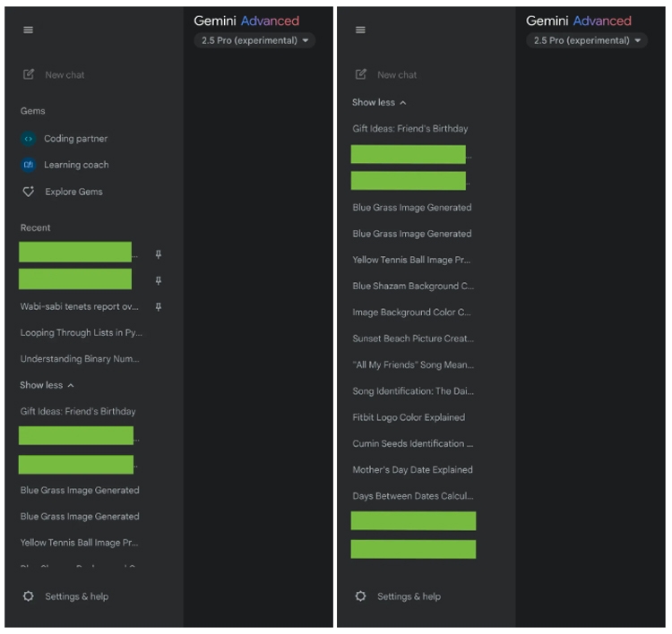The width and height of the screenshot is (672, 634).
Task: Open Song Identification: The Dai... chat
Action: click(x=413, y=391)
